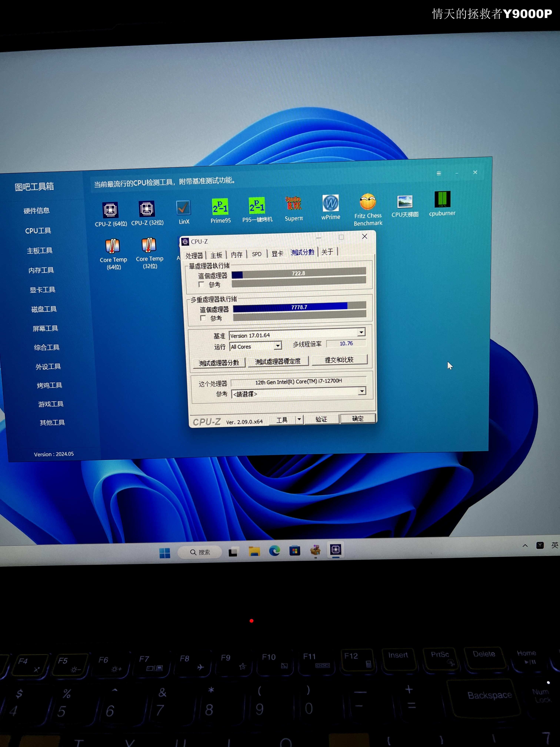The width and height of the screenshot is (560, 747).
Task: Click the 工具 button in CPU-Z
Action: (282, 420)
